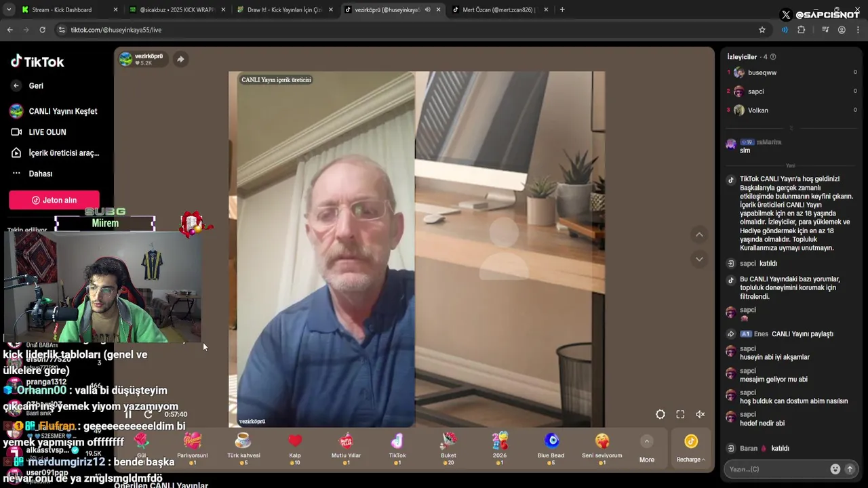Viewport: 868px width, 488px height.
Task: Open the stream settings gear icon
Action: pyautogui.click(x=660, y=414)
